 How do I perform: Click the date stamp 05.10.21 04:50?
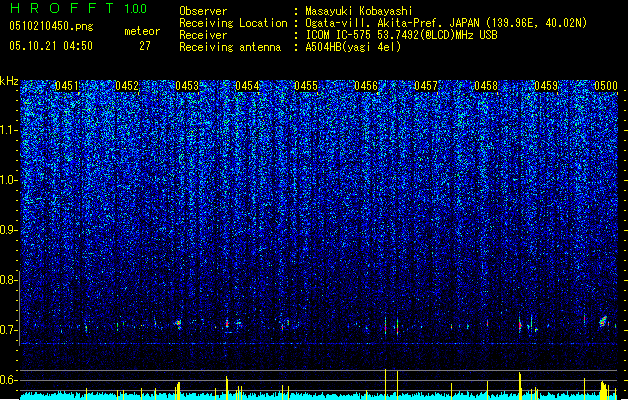click(51, 46)
